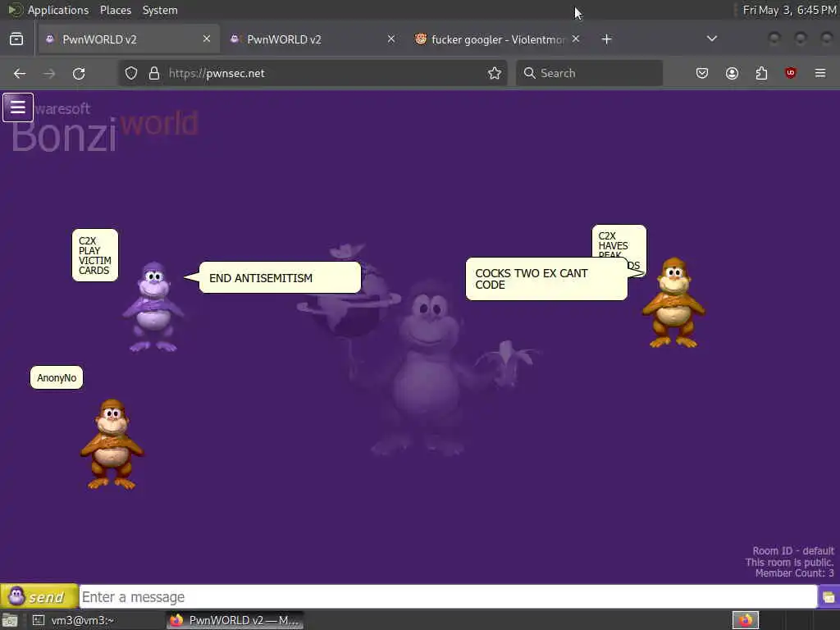Switch to the second PwnWORLD v2 tab
840x630 pixels.
click(x=313, y=39)
